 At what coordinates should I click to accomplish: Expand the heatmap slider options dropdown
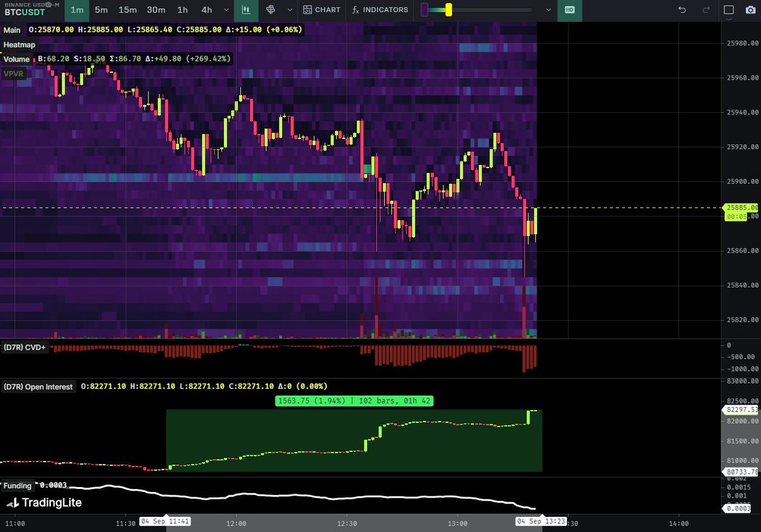point(549,10)
